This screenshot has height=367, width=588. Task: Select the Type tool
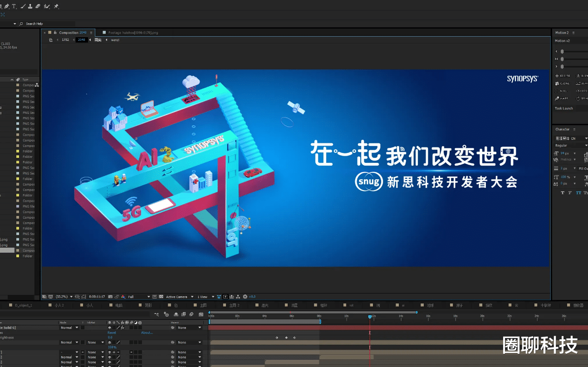tap(14, 6)
